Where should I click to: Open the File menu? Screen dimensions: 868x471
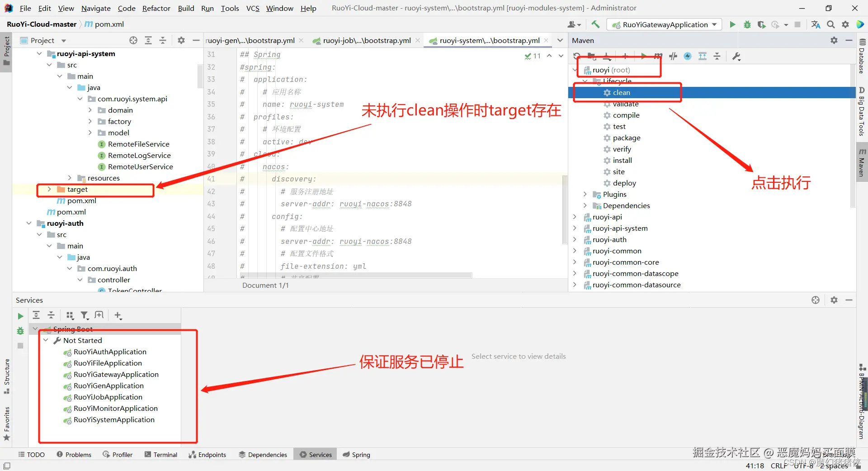pos(25,8)
